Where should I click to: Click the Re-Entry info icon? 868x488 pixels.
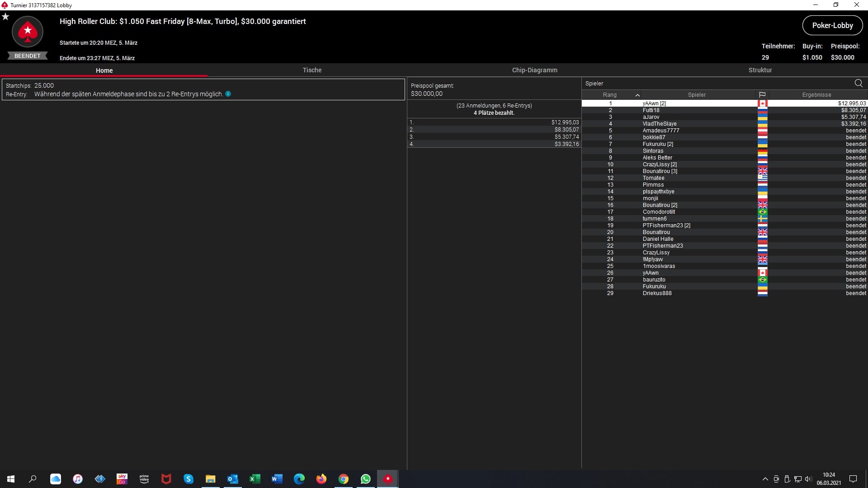click(x=228, y=94)
